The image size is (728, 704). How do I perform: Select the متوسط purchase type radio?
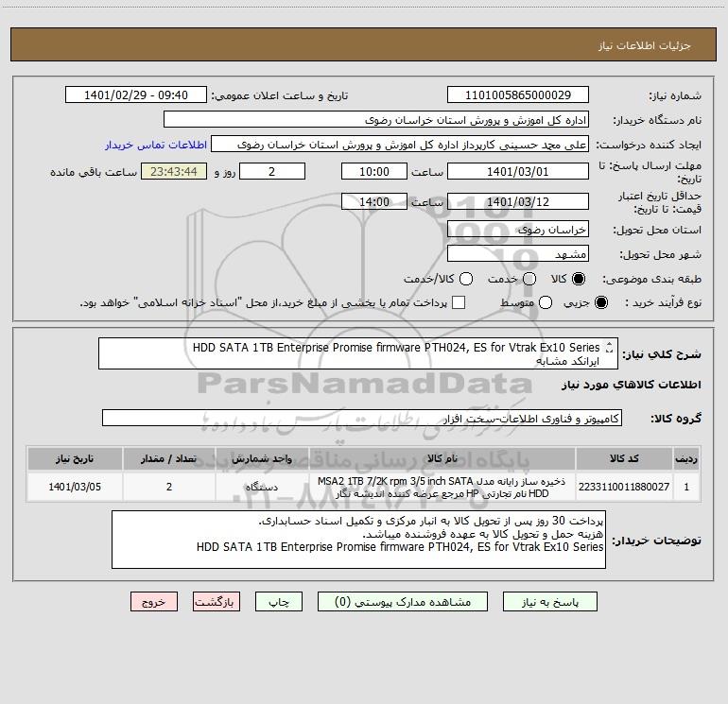pos(546,302)
